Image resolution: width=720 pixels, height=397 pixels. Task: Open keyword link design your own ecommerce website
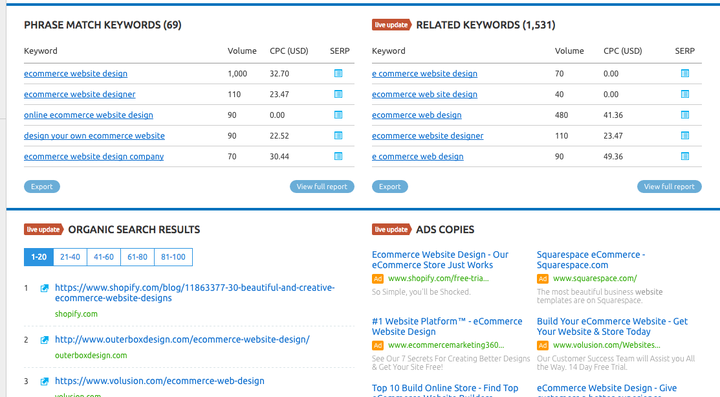pyautogui.click(x=94, y=136)
